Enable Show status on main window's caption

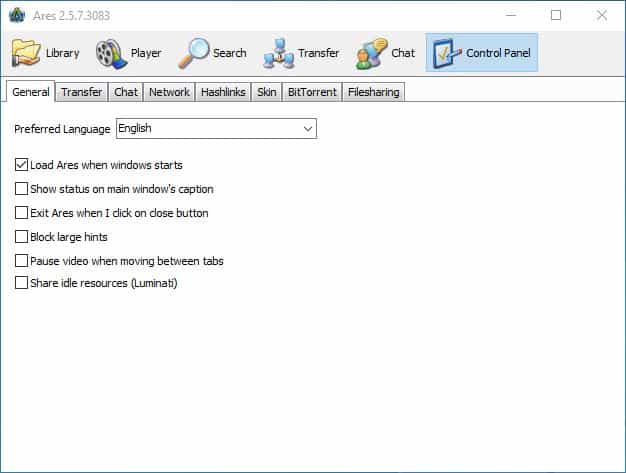21,188
